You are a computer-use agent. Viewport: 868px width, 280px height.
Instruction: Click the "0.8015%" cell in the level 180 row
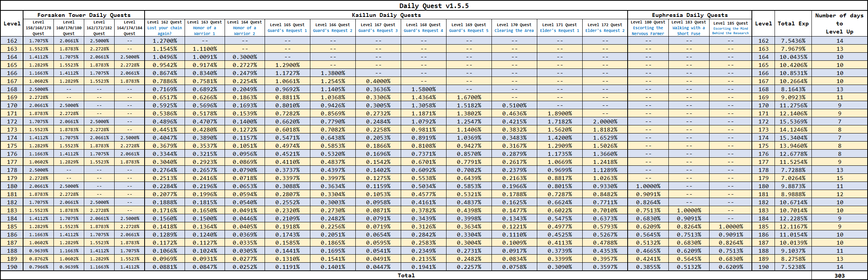[x=560, y=186]
